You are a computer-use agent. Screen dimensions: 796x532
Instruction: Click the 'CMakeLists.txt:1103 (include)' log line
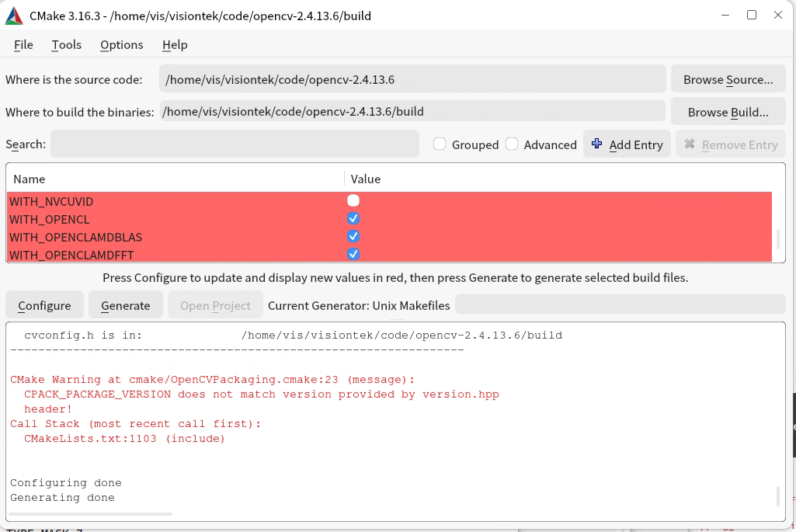tap(124, 439)
